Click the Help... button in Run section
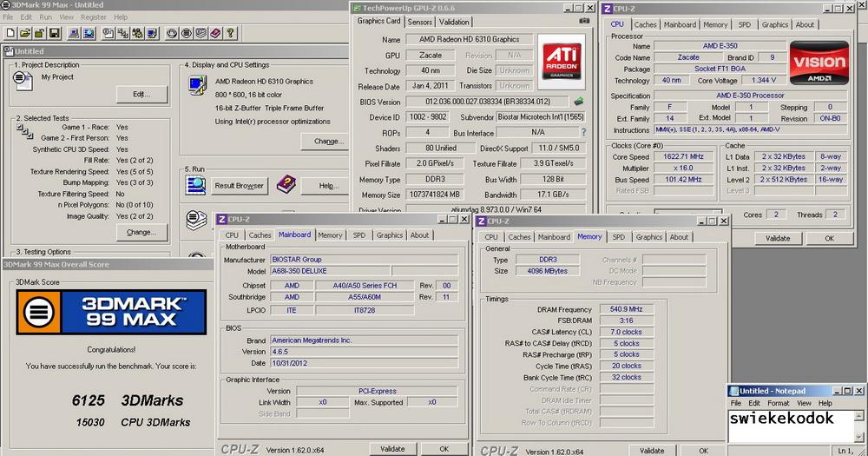 tap(326, 186)
